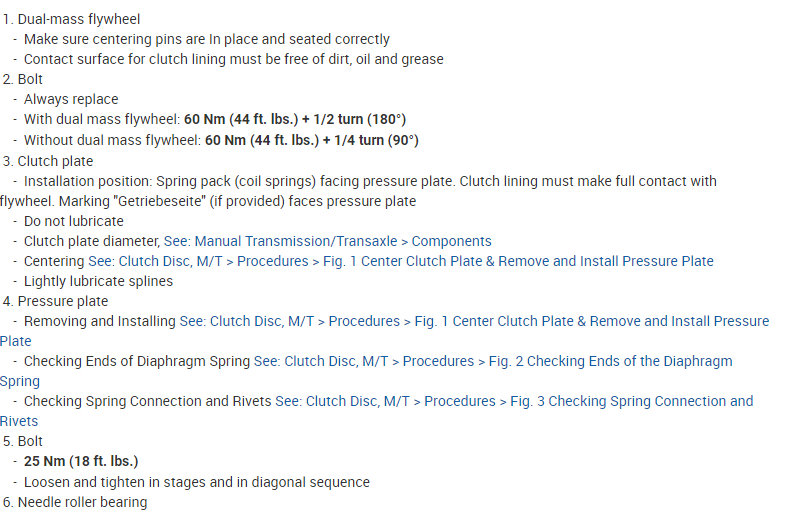Click the 25 Nm (18 ft. lbs.) torque value
796x526 pixels.
point(81,461)
